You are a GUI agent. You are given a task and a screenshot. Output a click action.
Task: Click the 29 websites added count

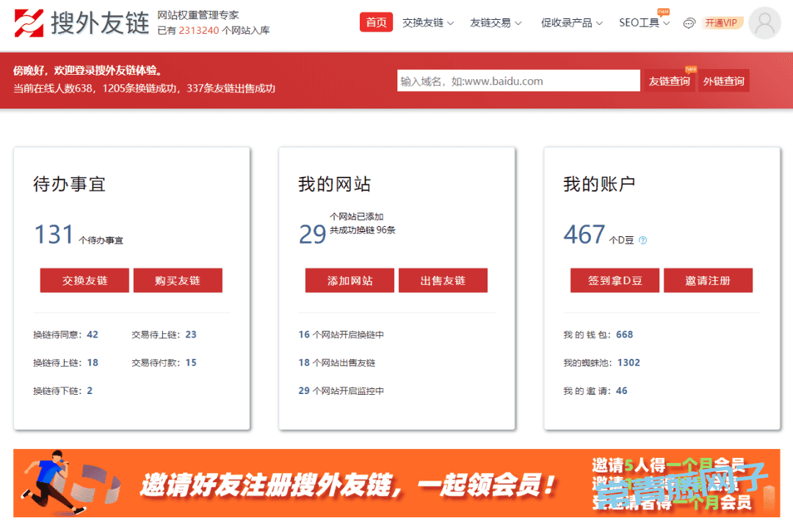312,234
